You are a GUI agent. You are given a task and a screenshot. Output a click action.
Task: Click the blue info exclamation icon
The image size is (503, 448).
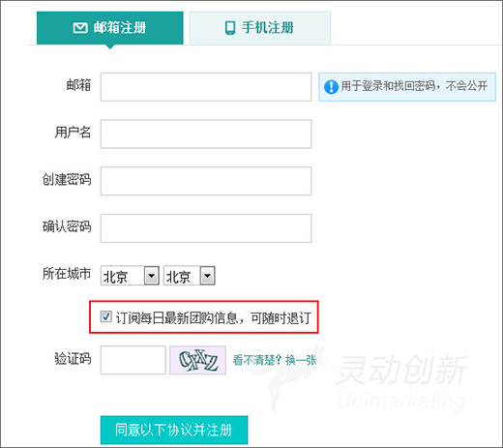pyautogui.click(x=331, y=87)
